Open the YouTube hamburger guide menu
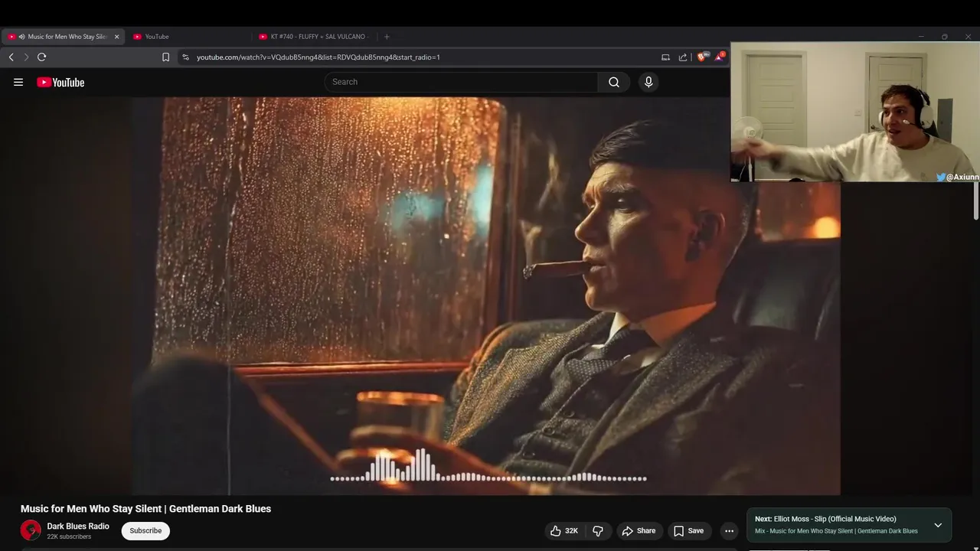Screen dimensions: 980x551 (18, 82)
